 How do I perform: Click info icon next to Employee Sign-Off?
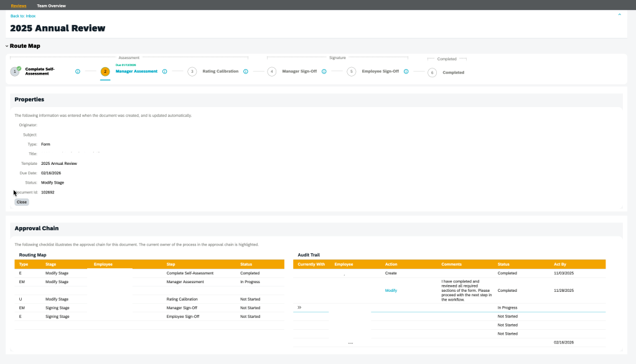[406, 72]
